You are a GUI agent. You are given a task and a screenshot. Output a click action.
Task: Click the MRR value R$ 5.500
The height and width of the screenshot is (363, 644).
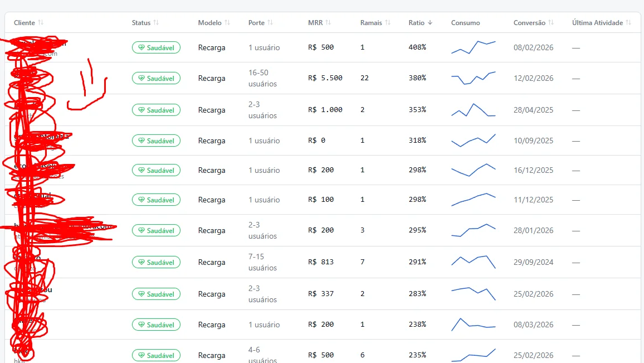point(325,78)
